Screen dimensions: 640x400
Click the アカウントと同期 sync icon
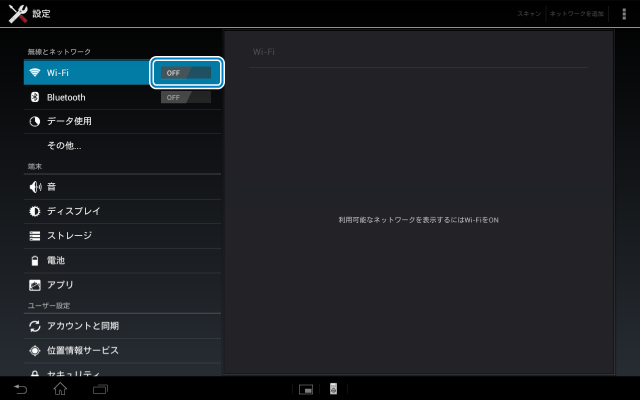coord(35,326)
